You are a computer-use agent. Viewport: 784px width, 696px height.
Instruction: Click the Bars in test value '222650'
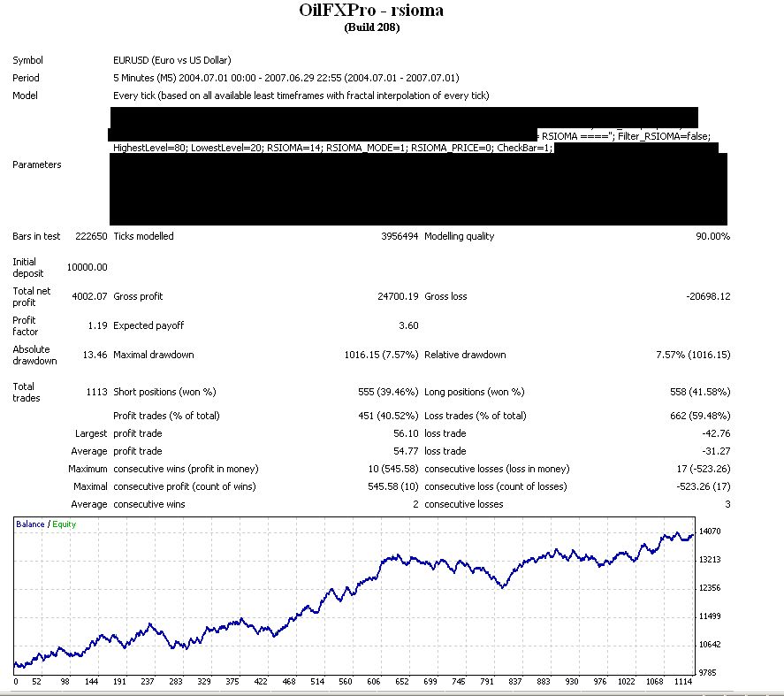[91, 236]
